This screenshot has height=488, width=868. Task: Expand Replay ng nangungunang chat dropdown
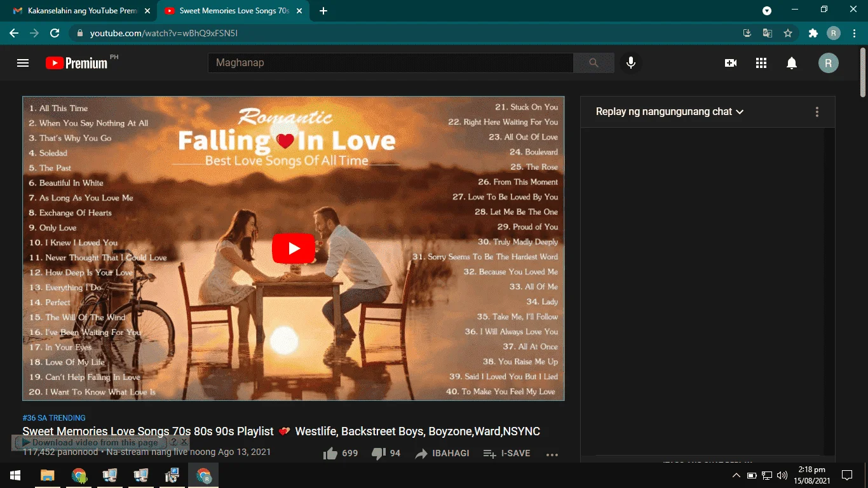670,112
